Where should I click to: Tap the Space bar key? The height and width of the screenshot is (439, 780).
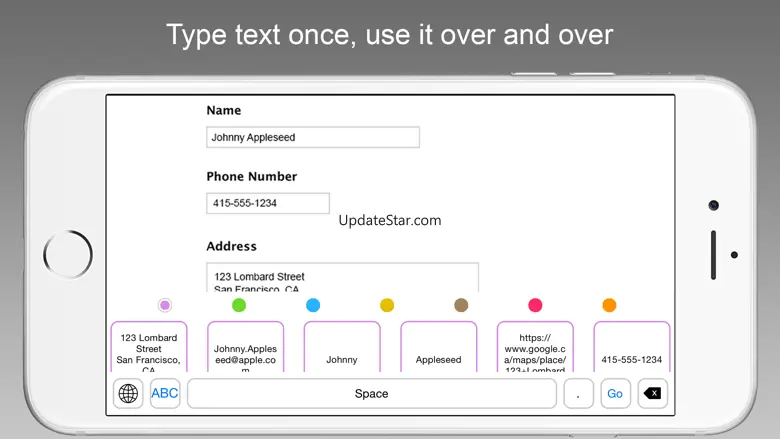tap(372, 393)
